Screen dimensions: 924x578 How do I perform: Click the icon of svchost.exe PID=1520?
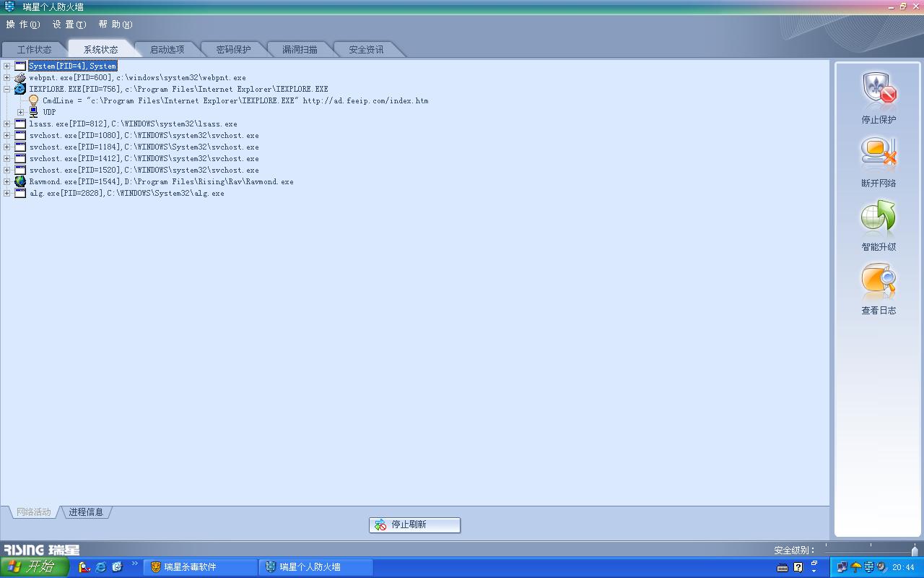(20, 170)
